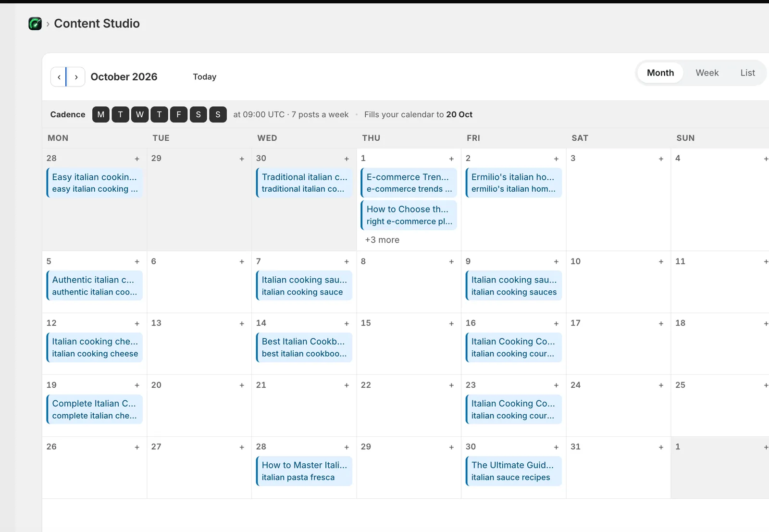The width and height of the screenshot is (769, 532).
Task: Open Italian cooking sauce post on October 7
Action: pos(304,285)
